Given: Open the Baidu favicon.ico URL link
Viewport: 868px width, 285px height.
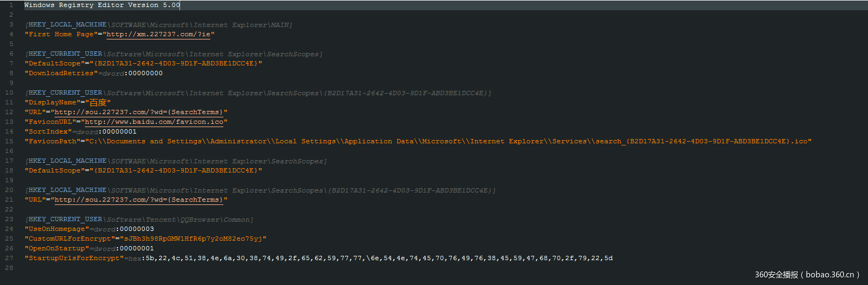Looking at the screenshot, I should [x=154, y=122].
